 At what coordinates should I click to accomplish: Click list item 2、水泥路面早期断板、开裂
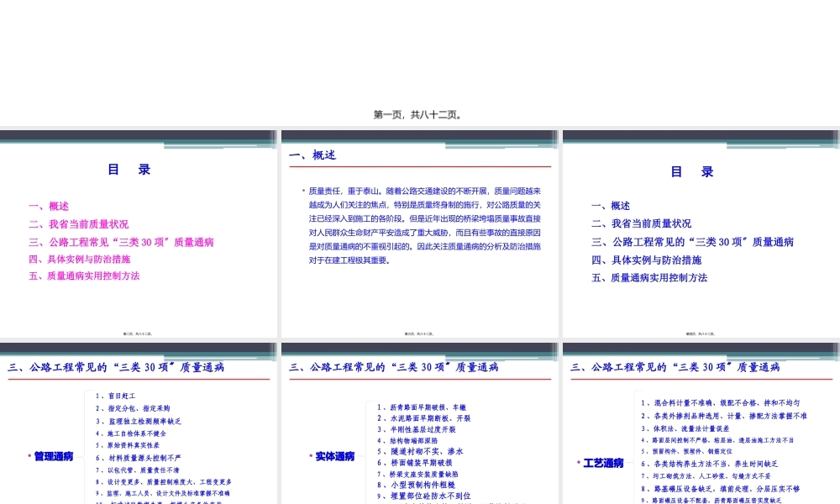click(x=423, y=418)
